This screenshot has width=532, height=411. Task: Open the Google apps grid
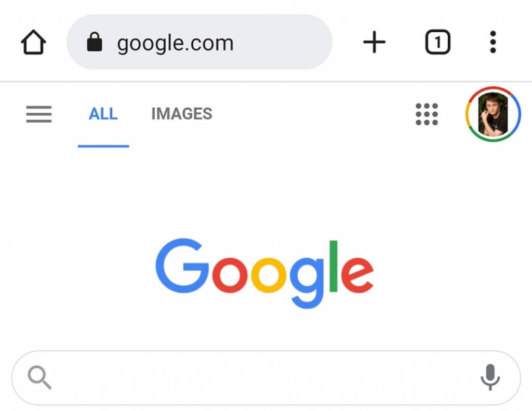point(427,114)
